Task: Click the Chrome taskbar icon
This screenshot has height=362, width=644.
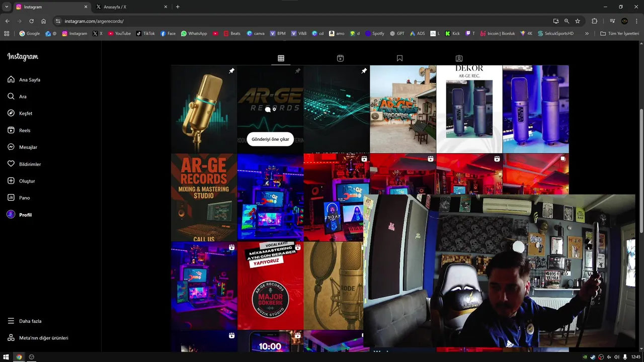Action: pos(19,357)
